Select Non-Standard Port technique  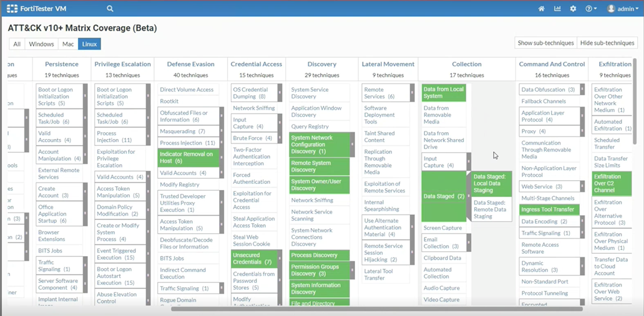(550, 281)
